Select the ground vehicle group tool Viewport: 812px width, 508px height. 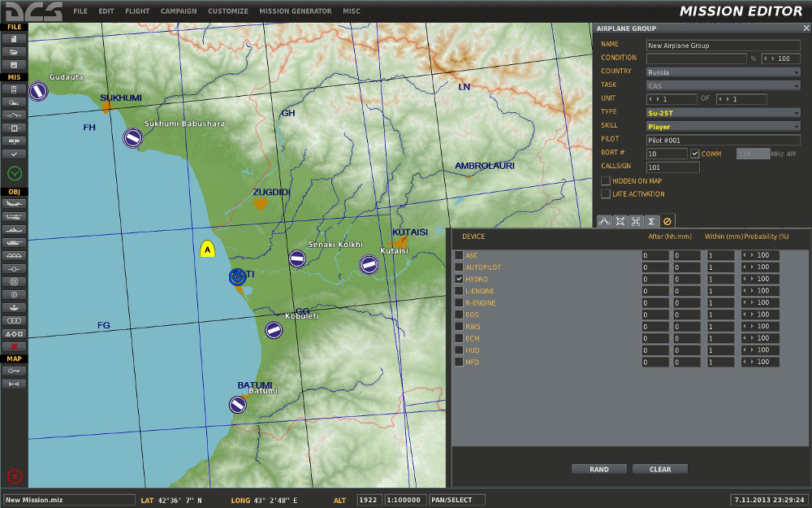pos(14,242)
